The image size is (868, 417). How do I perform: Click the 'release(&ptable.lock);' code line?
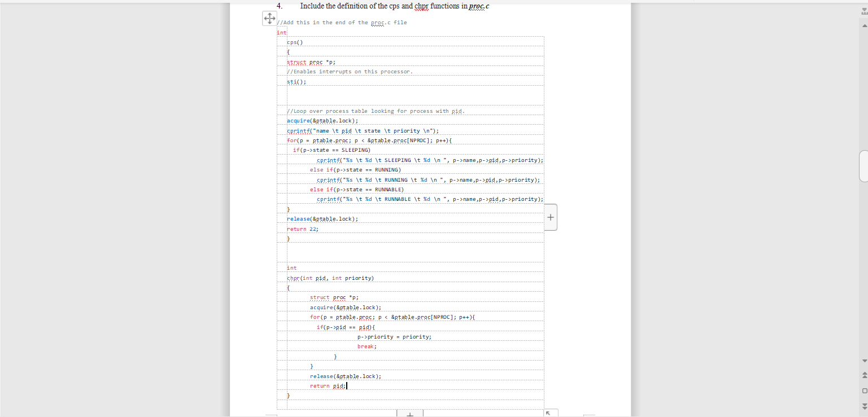click(x=322, y=218)
